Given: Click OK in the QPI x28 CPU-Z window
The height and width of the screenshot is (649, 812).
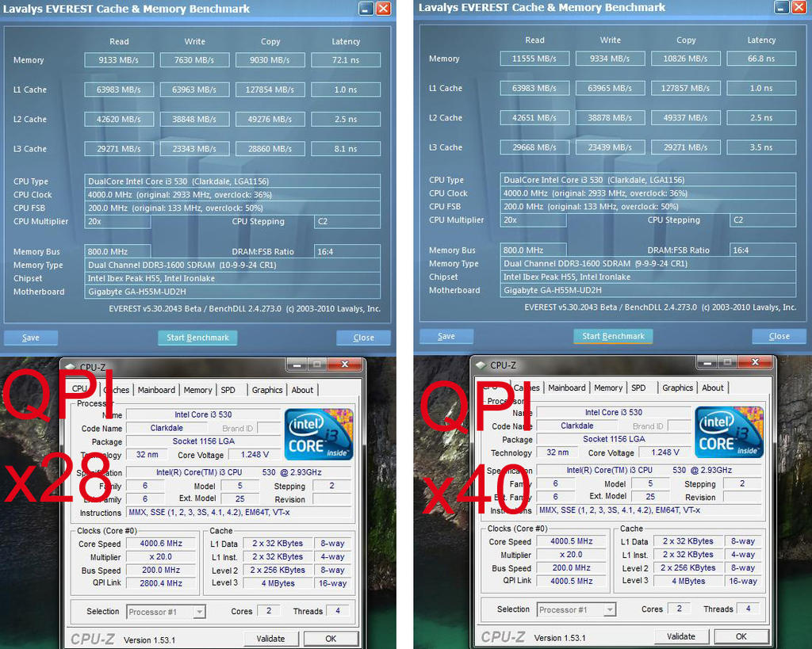Looking at the screenshot, I should click(x=331, y=639).
